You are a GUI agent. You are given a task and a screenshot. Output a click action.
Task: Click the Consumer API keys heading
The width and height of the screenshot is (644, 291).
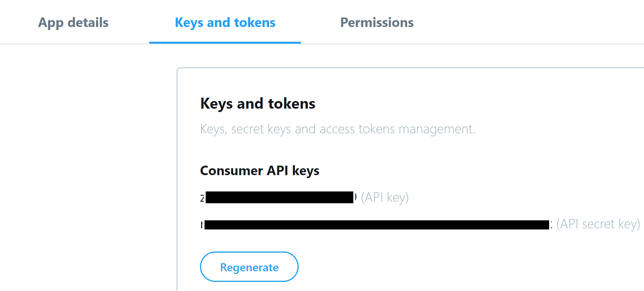pyautogui.click(x=260, y=171)
